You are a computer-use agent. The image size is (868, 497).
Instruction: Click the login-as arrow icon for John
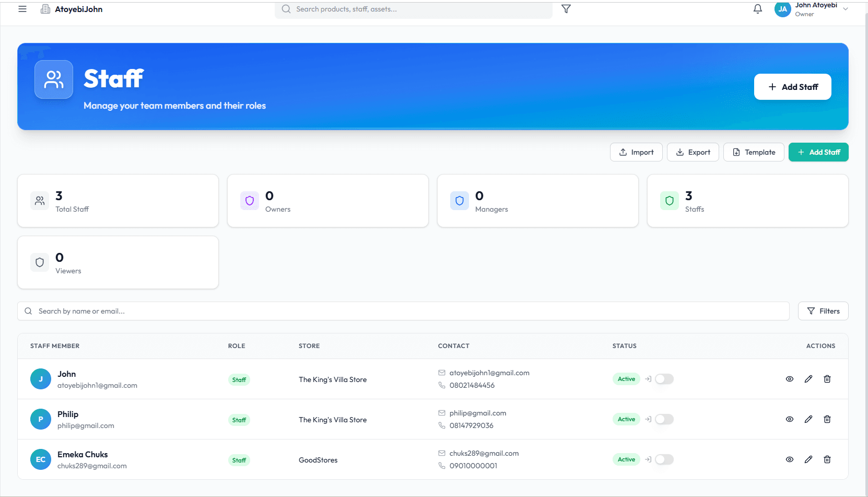(648, 379)
